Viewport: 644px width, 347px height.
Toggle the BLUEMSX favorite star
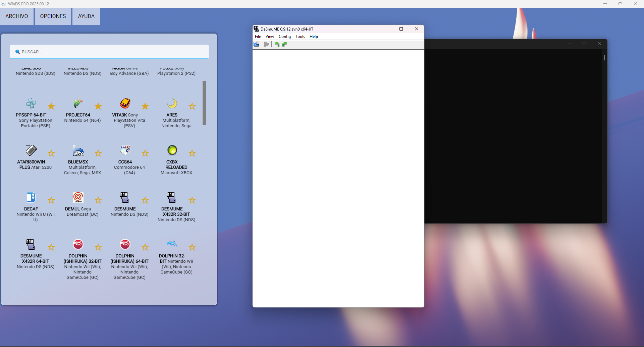pos(98,153)
